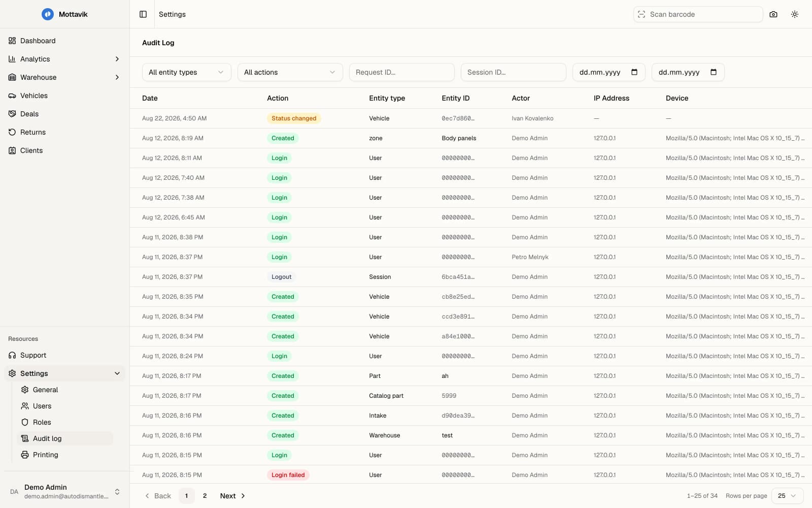The width and height of the screenshot is (812, 508).
Task: Open the Demo Admin account switcher
Action: point(64,492)
